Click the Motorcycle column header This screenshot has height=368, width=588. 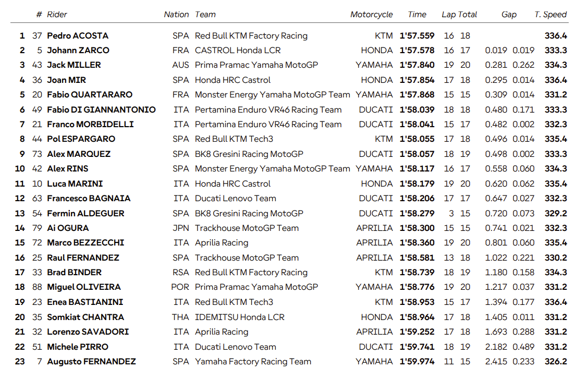[x=371, y=15]
